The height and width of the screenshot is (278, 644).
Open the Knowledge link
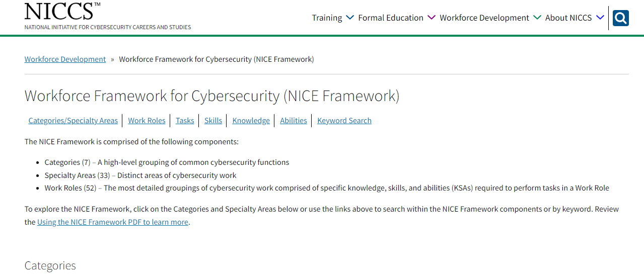[x=251, y=121]
